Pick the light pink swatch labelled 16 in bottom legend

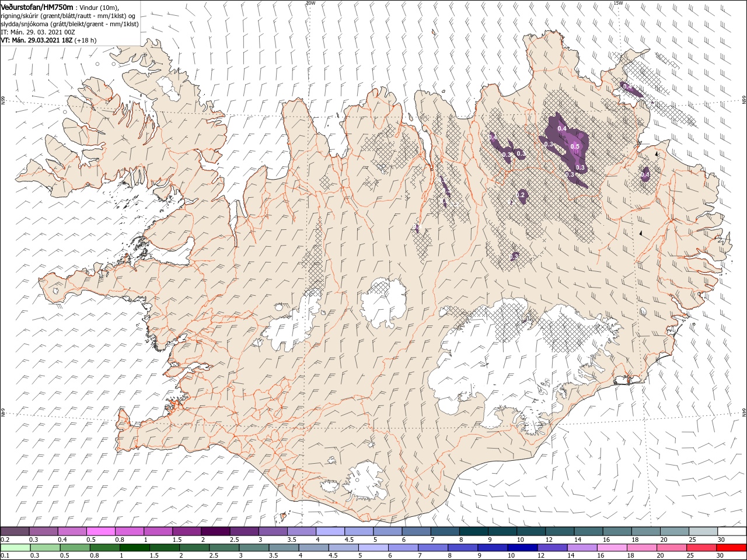coord(612,548)
